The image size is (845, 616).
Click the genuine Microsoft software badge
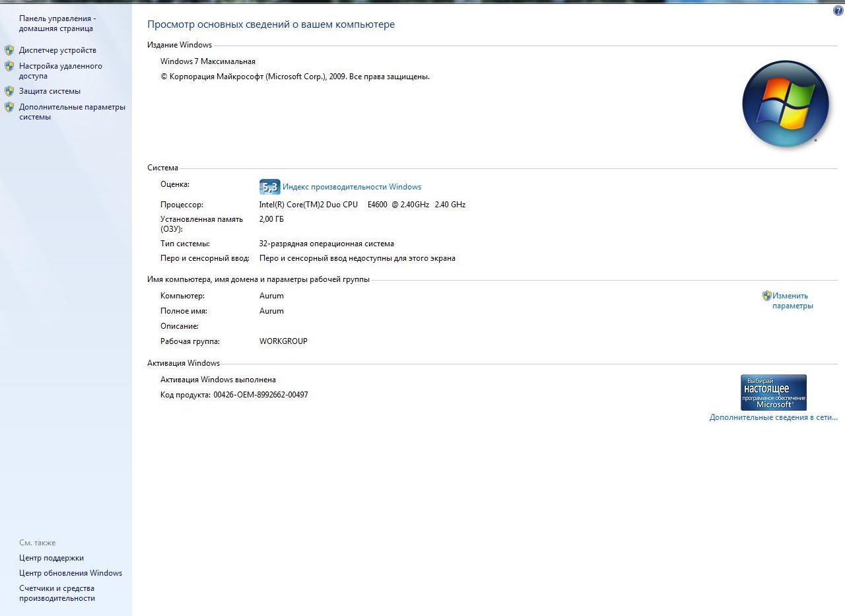(773, 393)
